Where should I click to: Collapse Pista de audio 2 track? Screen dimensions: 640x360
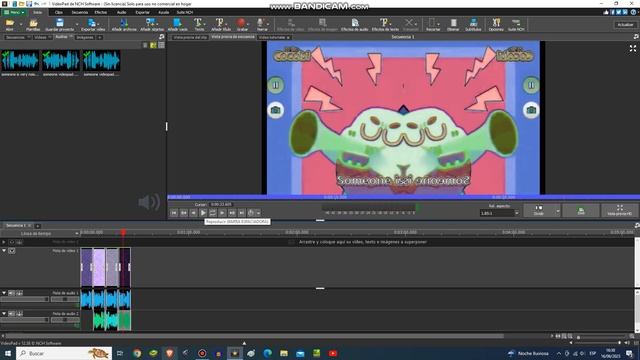click(x=4, y=314)
